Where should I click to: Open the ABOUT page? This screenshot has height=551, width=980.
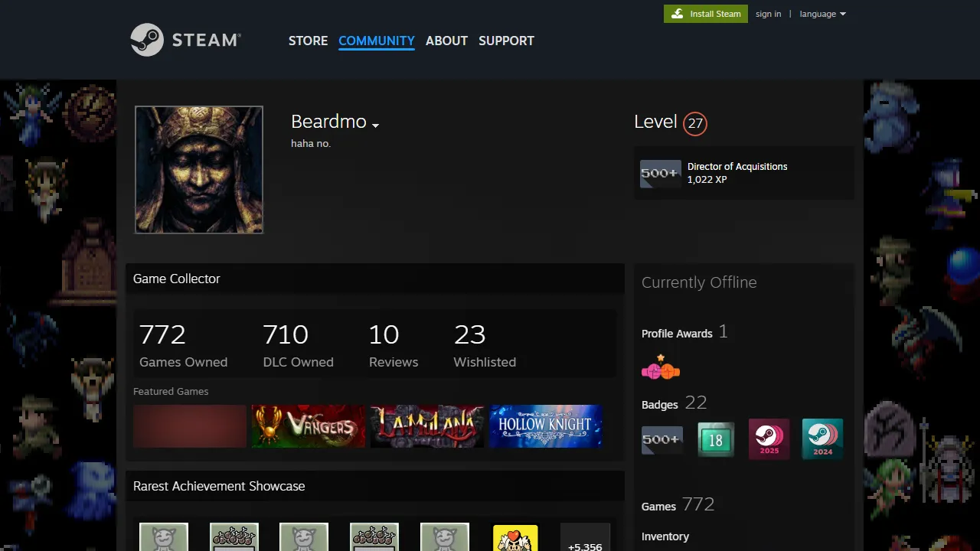[x=446, y=41]
